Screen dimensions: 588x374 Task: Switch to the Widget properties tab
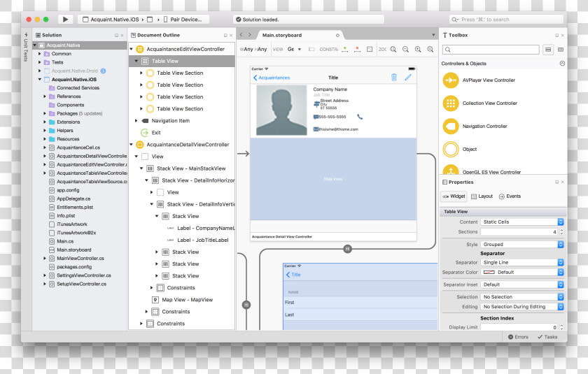[454, 196]
